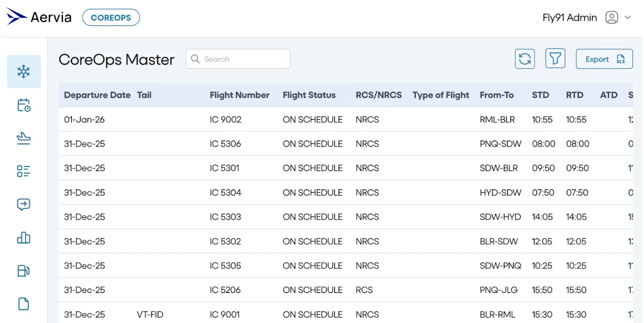
Task: Select flight number IC 9001
Action: point(225,314)
